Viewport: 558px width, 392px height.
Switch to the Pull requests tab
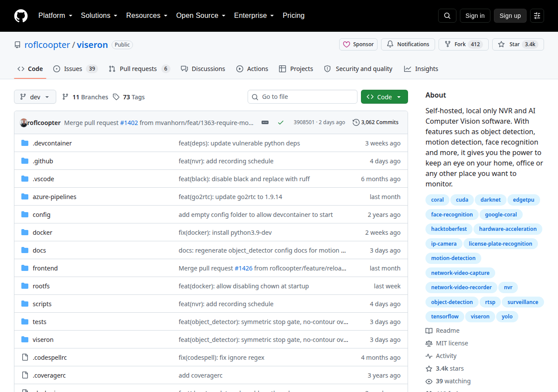pos(139,69)
